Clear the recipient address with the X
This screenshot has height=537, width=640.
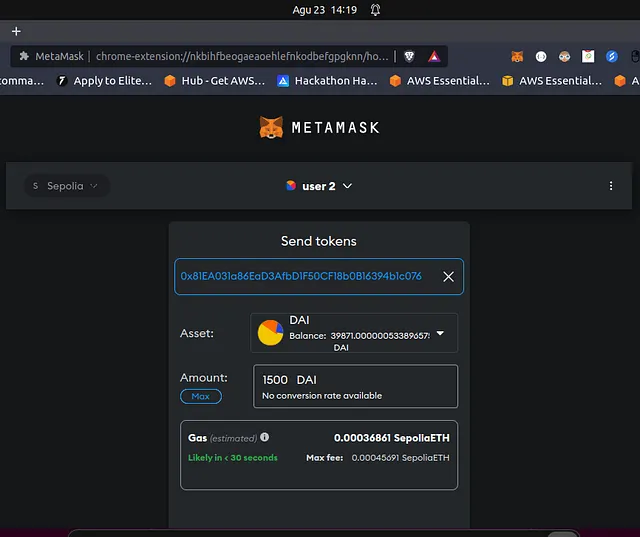pyautogui.click(x=448, y=277)
